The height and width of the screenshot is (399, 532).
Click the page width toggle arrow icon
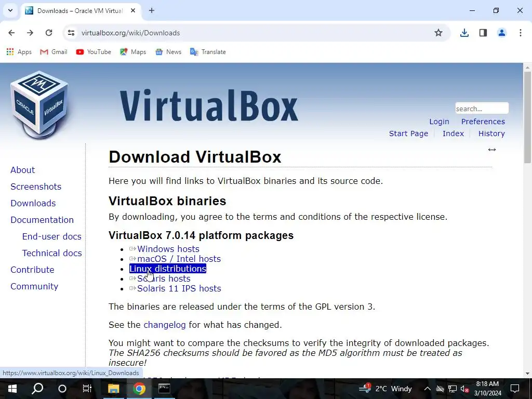pyautogui.click(x=492, y=150)
